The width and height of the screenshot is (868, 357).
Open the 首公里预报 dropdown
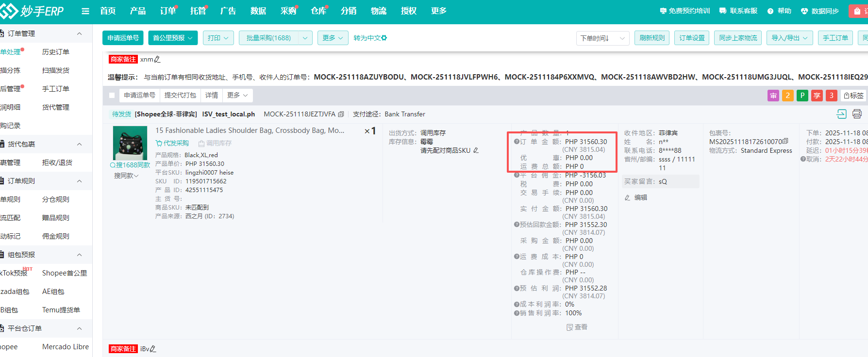click(x=173, y=38)
